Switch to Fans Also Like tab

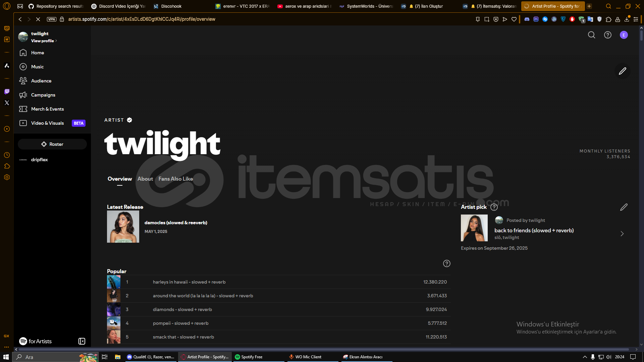tap(175, 179)
